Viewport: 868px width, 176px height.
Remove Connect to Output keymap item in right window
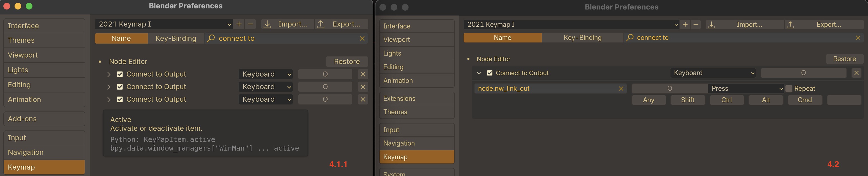point(856,73)
